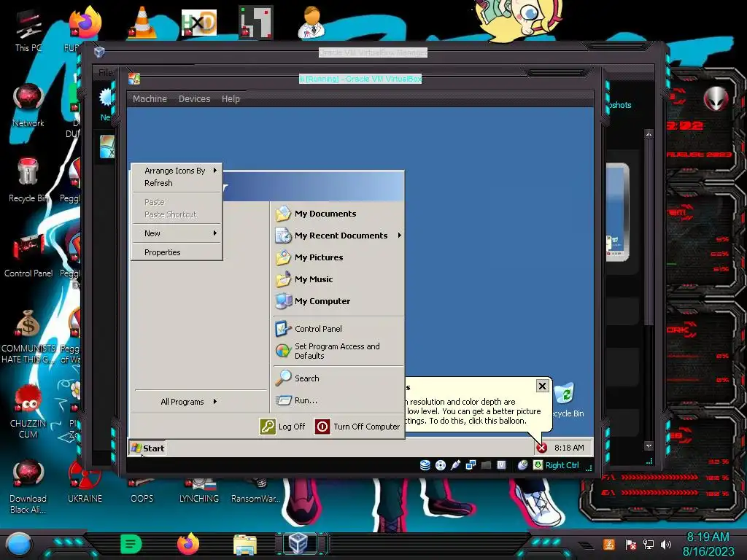
Task: Open the Help menu in VirtualBox VM window
Action: coord(231,99)
